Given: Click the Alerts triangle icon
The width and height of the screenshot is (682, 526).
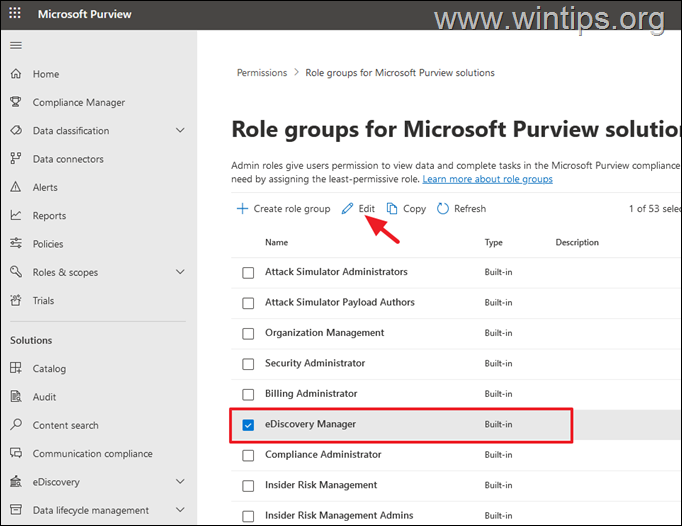Looking at the screenshot, I should pos(16,187).
